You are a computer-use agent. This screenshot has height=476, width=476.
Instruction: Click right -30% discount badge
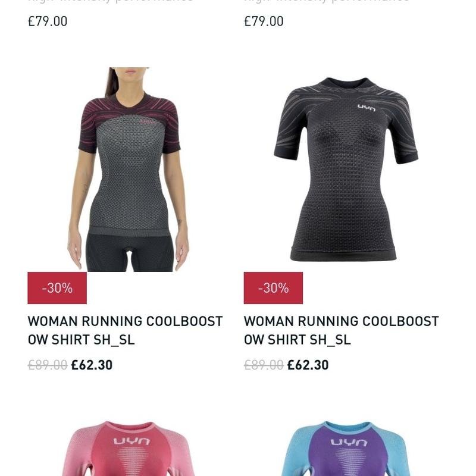click(x=273, y=288)
